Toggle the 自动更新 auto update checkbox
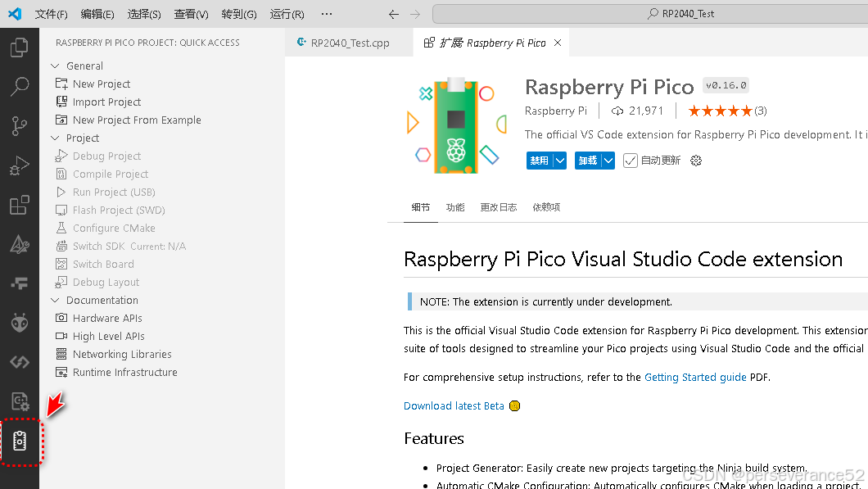Image resolution: width=868 pixels, height=489 pixels. tap(630, 161)
